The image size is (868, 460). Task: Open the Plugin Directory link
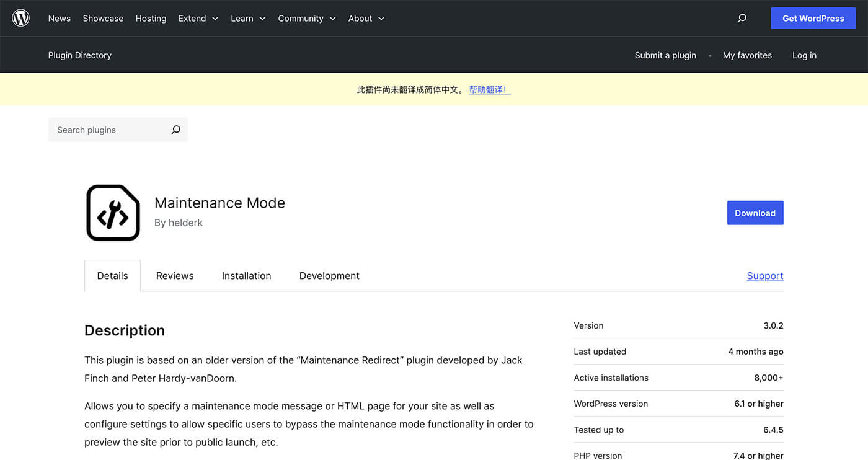click(80, 55)
